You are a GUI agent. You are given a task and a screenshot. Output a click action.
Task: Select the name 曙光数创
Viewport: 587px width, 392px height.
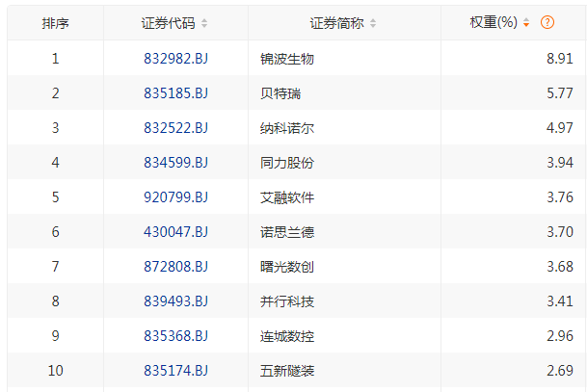287,267
